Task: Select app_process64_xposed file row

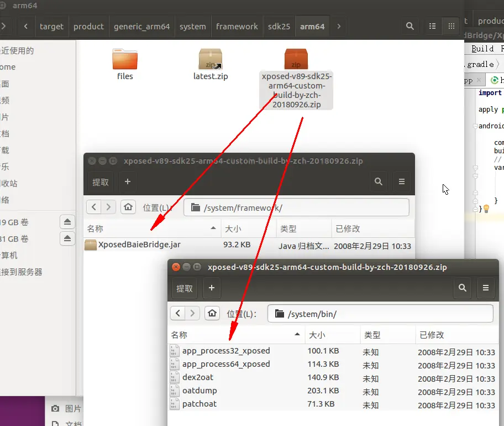Action: [333, 364]
